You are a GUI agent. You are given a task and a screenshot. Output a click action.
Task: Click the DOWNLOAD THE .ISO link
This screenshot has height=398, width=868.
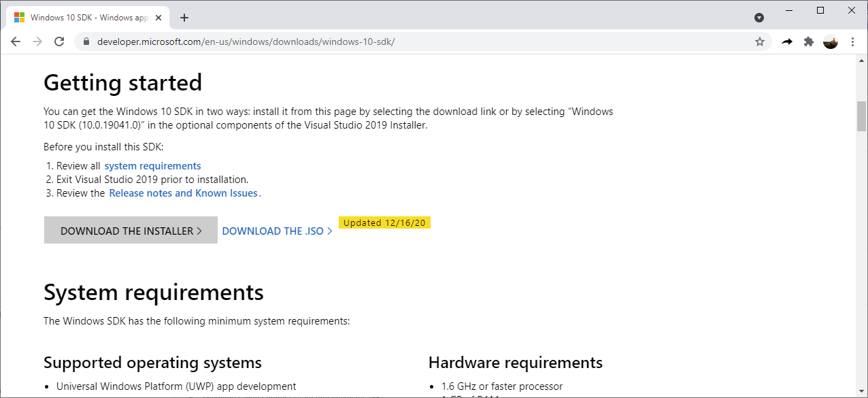(278, 231)
